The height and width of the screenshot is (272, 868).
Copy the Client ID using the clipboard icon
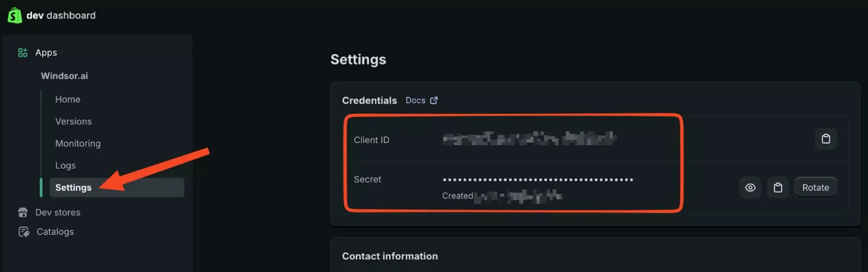[826, 138]
